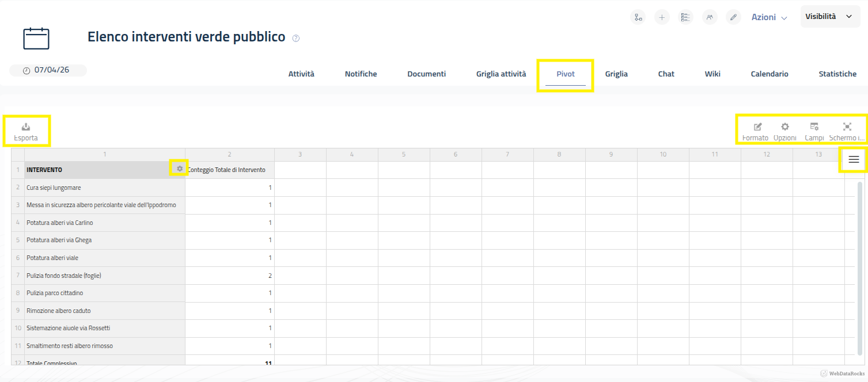Click the workflow diagram icon in header
868x382 pixels.
click(638, 17)
